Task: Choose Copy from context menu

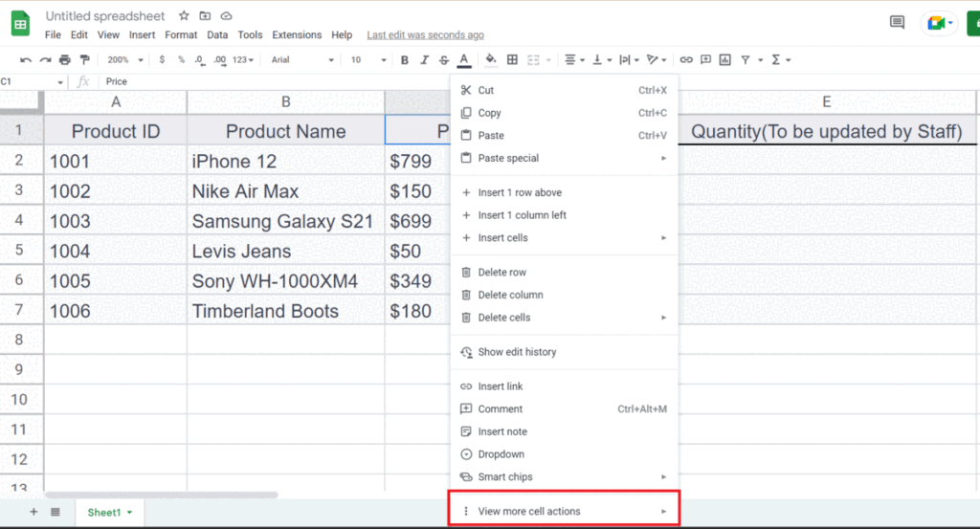Action: 564,113
